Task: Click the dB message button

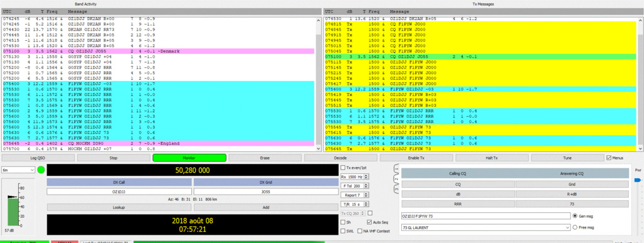Action: 457,194
